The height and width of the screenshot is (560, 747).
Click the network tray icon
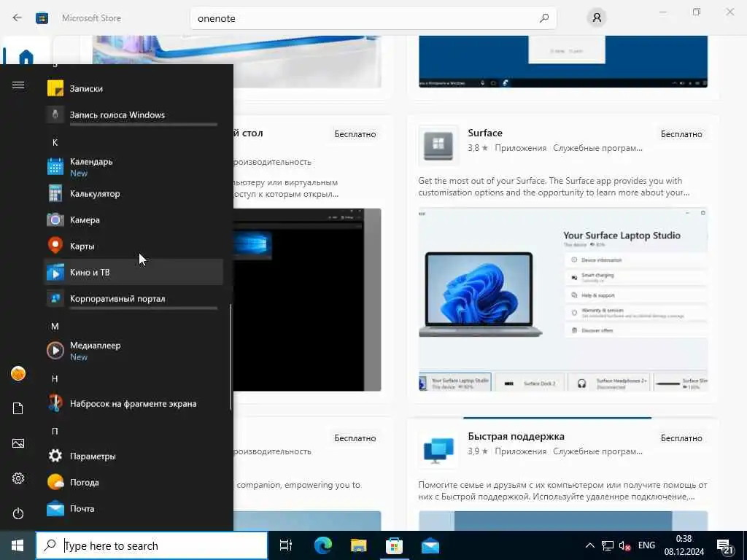coord(608,545)
